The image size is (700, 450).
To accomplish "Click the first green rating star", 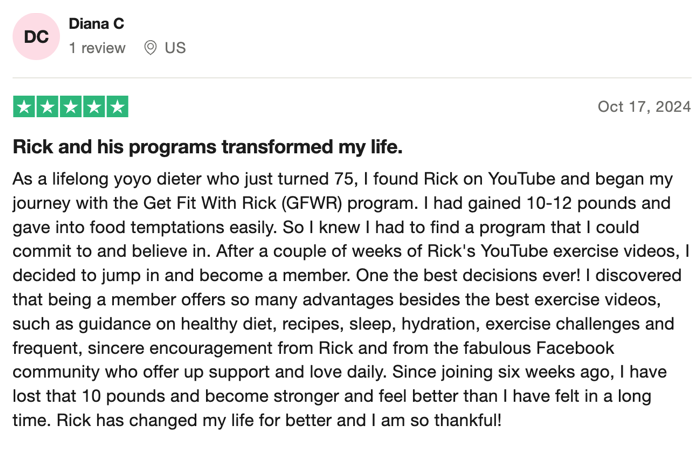I will point(24,107).
